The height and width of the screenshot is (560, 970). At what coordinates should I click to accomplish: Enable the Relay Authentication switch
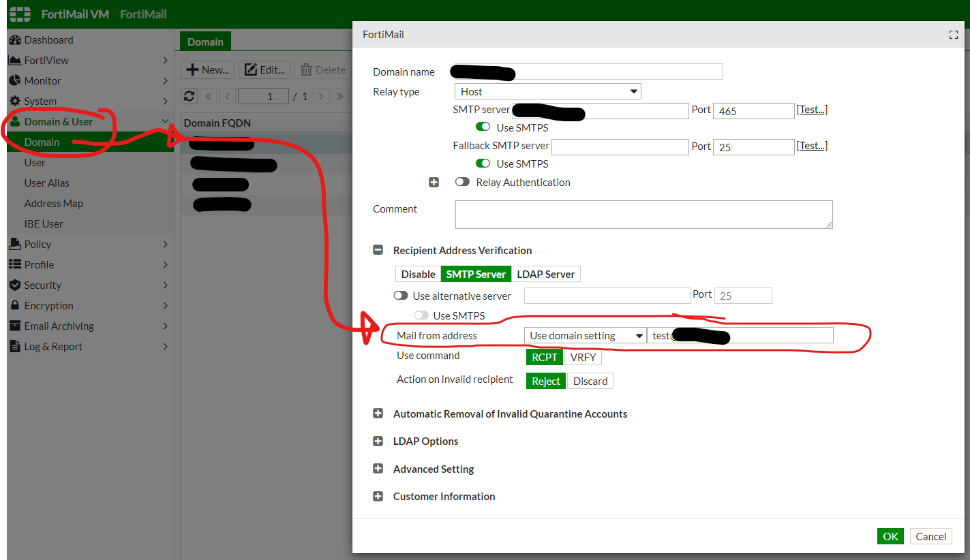pyautogui.click(x=463, y=183)
